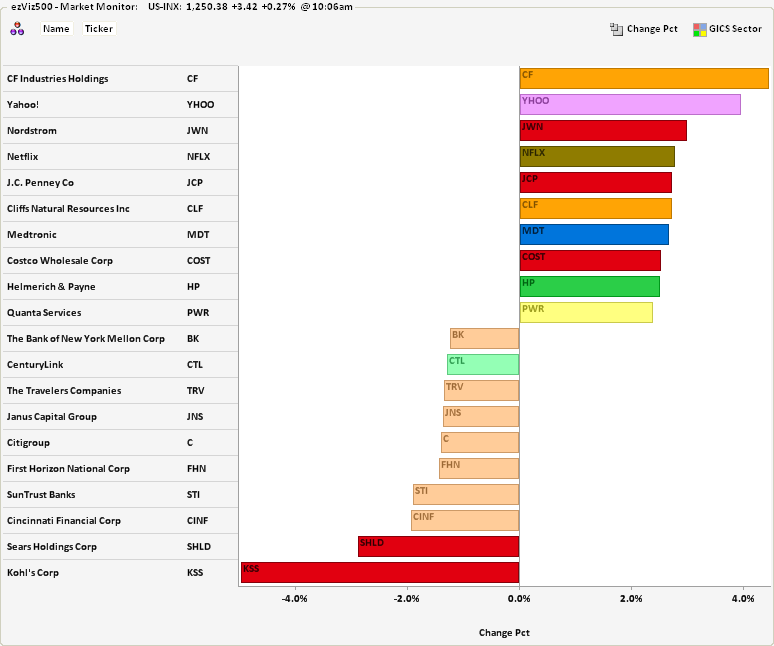
Task: Click Cliffs Natural Resources Inc name
Action: (x=68, y=209)
